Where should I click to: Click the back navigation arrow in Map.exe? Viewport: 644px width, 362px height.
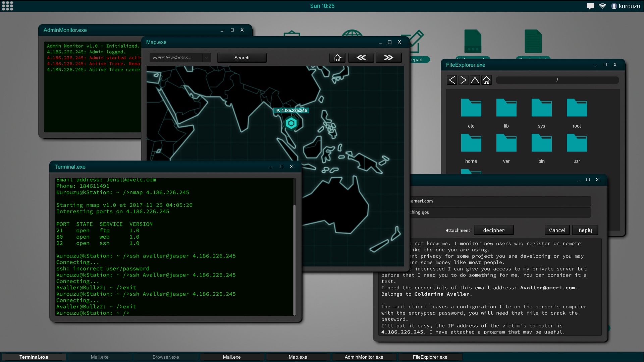coord(363,57)
